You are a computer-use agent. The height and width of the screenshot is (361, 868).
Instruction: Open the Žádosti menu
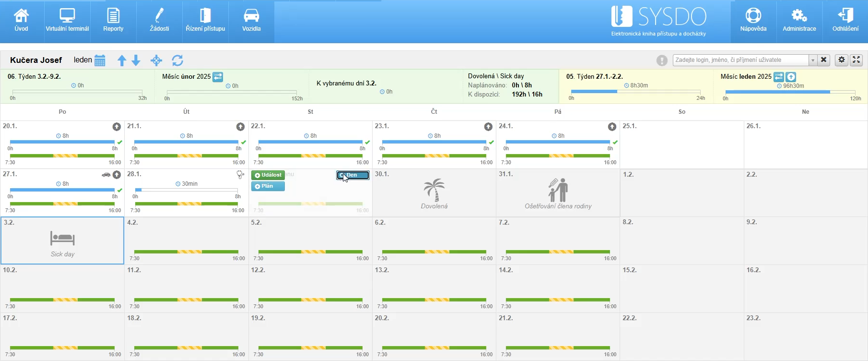point(159,21)
